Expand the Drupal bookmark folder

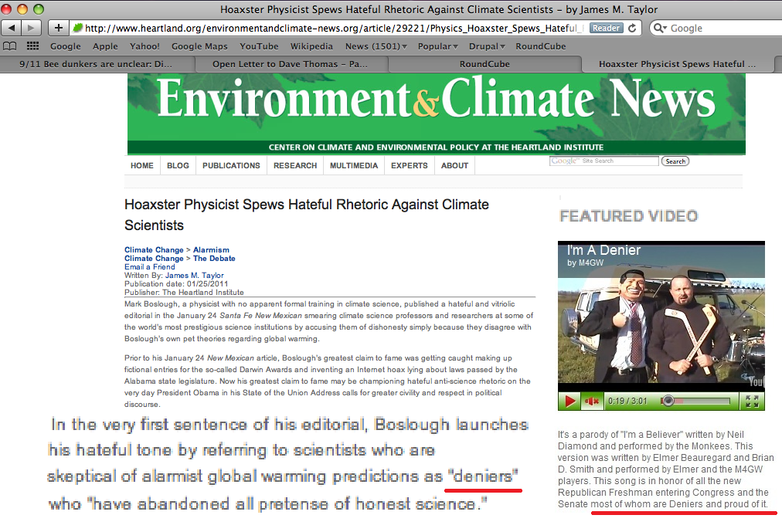click(487, 46)
